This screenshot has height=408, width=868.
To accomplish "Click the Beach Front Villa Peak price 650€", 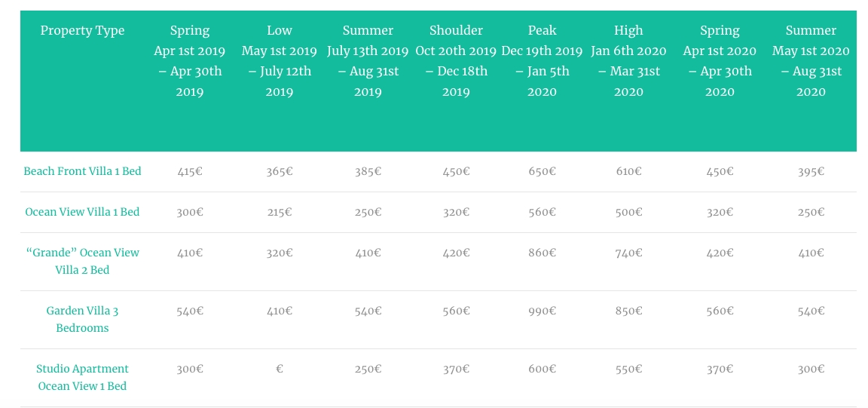I will click(x=542, y=171).
